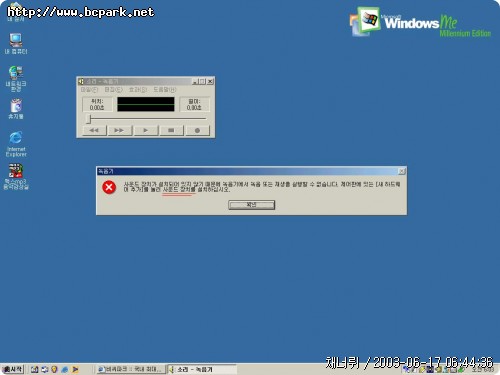Image resolution: width=500 pixels, height=375 pixels.
Task: Click the second quick launch icon in taskbar
Action: pos(45,369)
